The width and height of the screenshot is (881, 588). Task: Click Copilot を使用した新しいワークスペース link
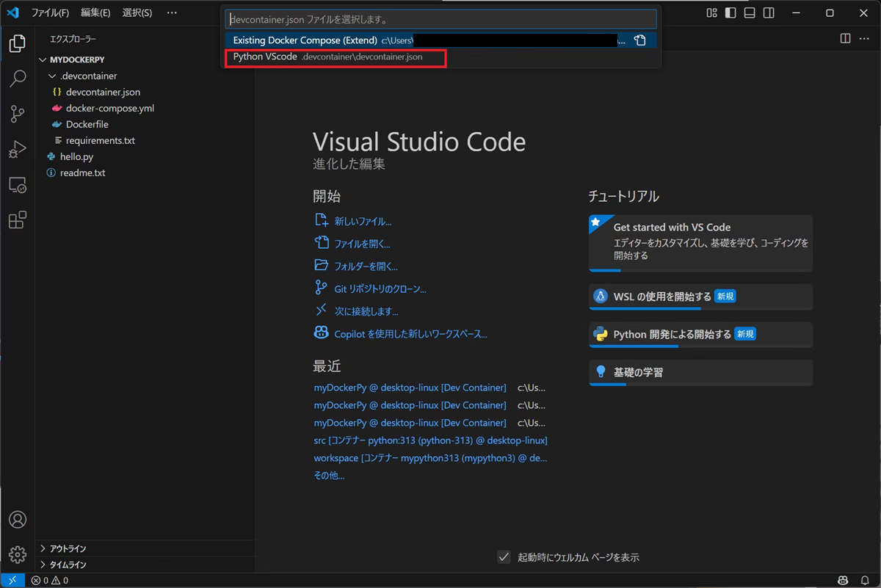(410, 334)
